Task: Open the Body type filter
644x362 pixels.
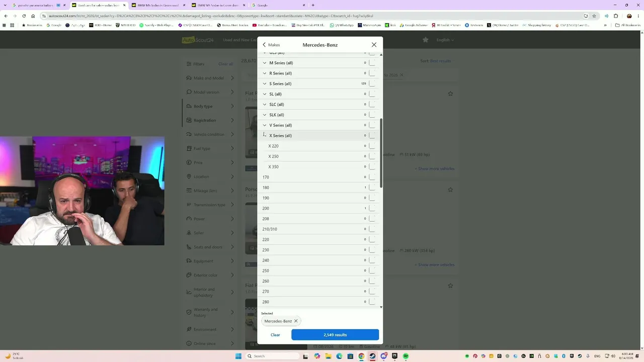Action: (210, 106)
